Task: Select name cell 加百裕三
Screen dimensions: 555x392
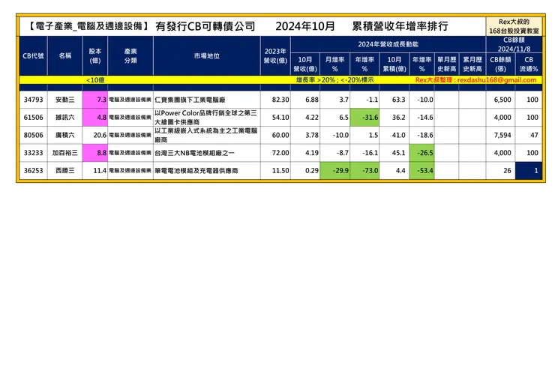Action: (x=64, y=153)
